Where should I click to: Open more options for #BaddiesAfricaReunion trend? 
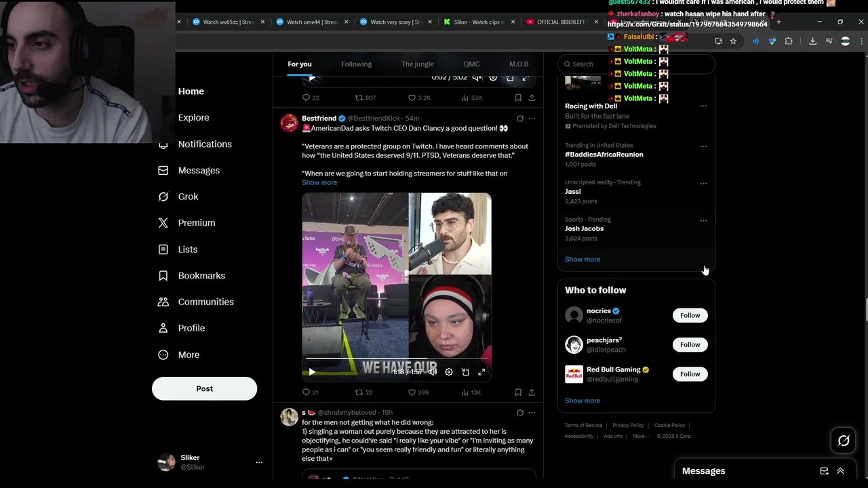click(703, 146)
